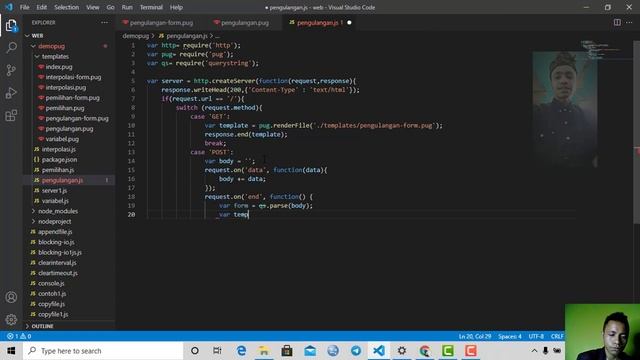Open Source Control view icon

click(11, 70)
